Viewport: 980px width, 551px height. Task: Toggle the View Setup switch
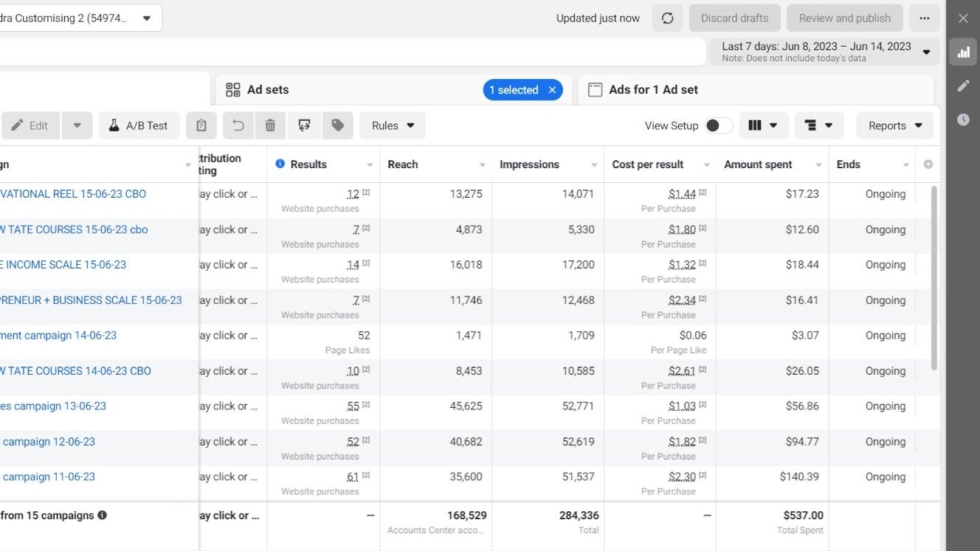tap(719, 125)
